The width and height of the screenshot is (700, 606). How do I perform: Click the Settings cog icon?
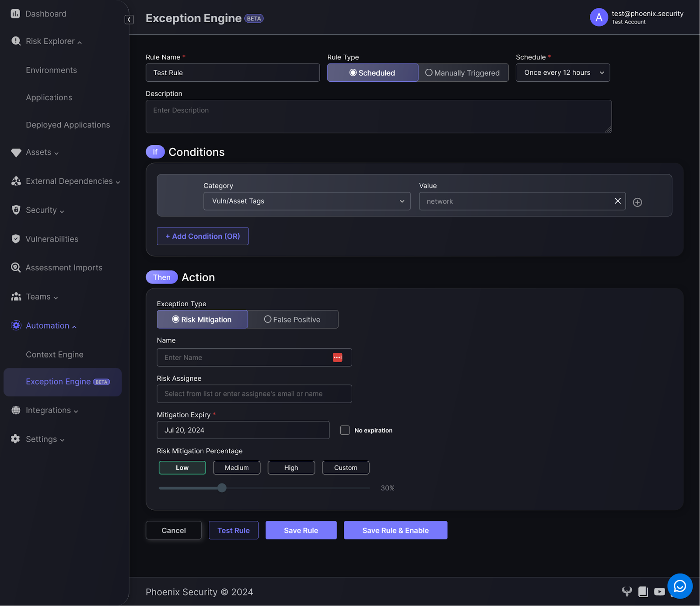(x=16, y=439)
